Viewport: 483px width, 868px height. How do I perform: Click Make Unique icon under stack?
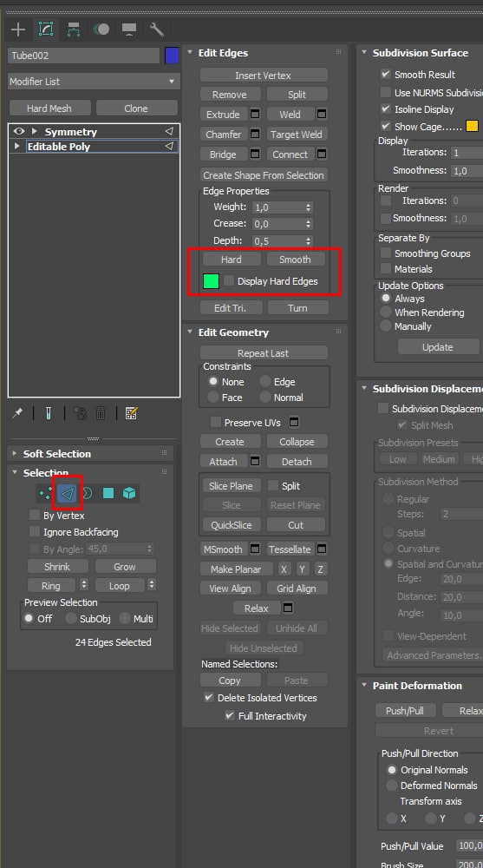80,413
